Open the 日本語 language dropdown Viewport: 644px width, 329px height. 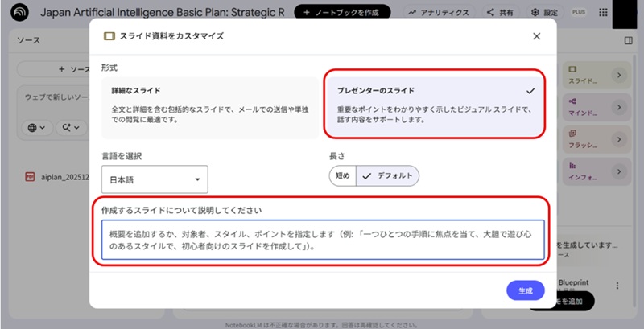click(x=155, y=179)
